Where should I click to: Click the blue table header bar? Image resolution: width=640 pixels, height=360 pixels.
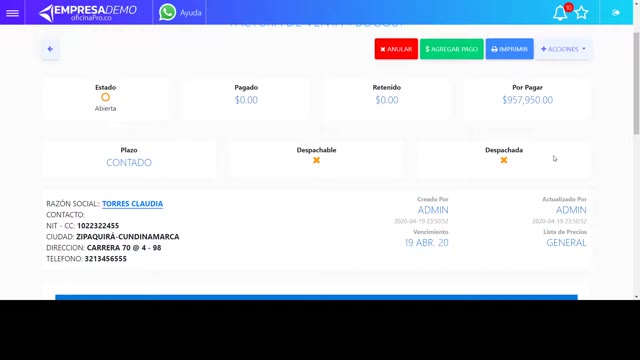coord(316,297)
